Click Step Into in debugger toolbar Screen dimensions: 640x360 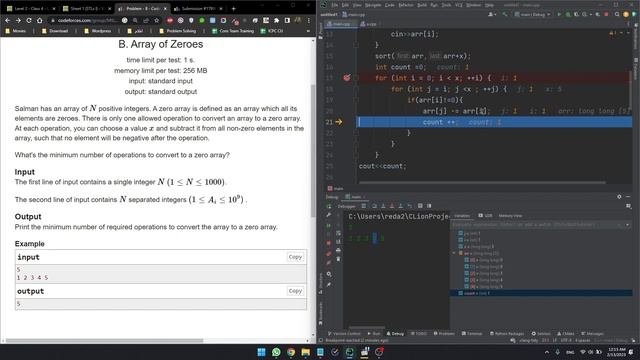(x=383, y=206)
